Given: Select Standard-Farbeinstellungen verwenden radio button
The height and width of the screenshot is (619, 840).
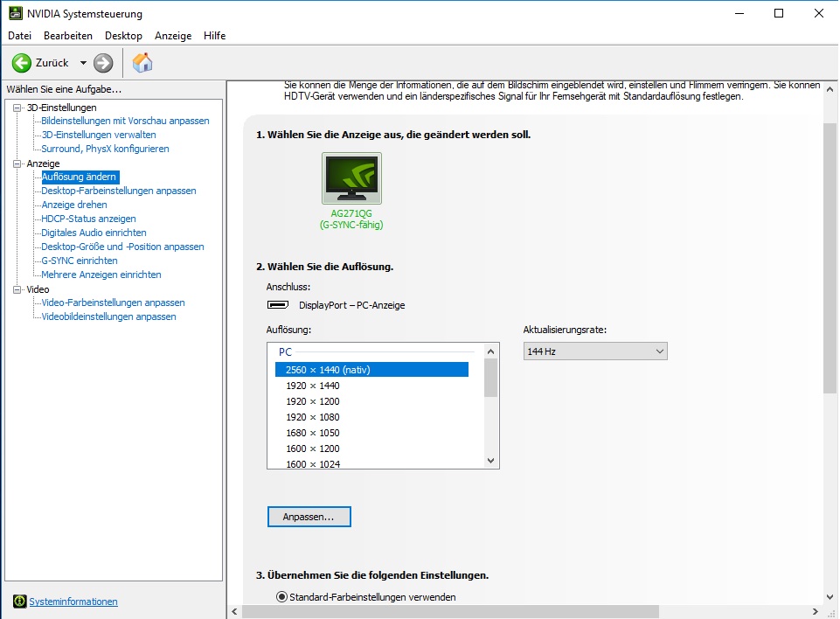Looking at the screenshot, I should (281, 596).
